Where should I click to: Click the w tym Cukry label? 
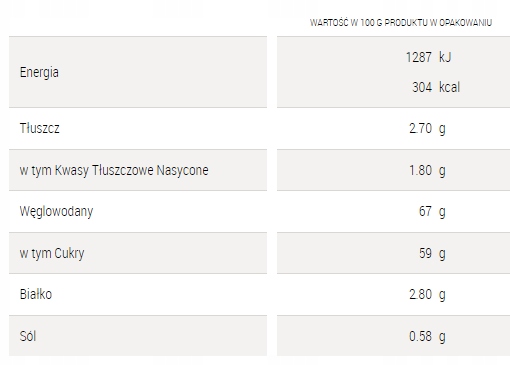pos(52,254)
